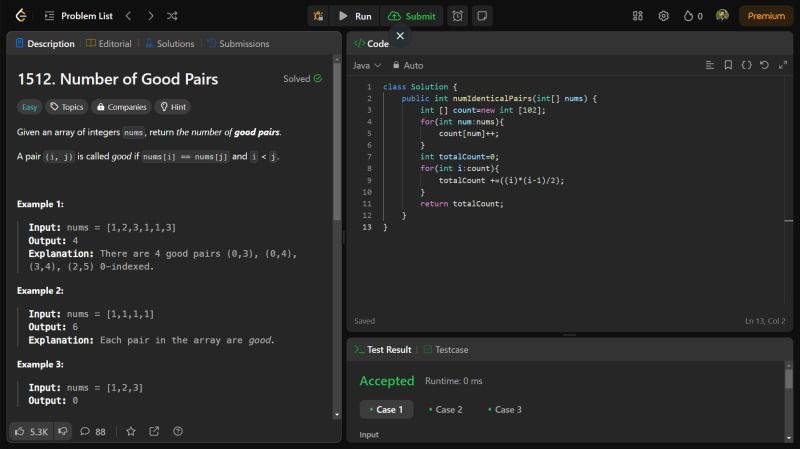800x449 pixels.
Task: Click the bookmark icon in code editor
Action: coord(728,65)
